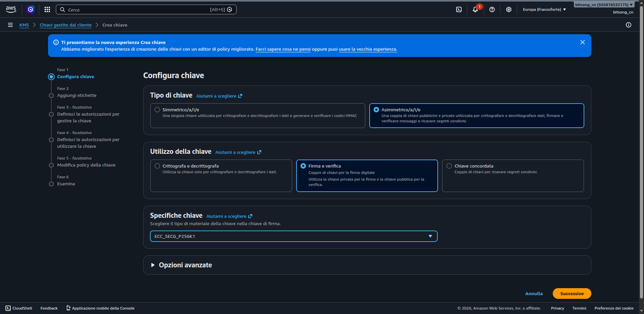Open the AWS home logo
This screenshot has width=644, height=314.
[x=11, y=9]
